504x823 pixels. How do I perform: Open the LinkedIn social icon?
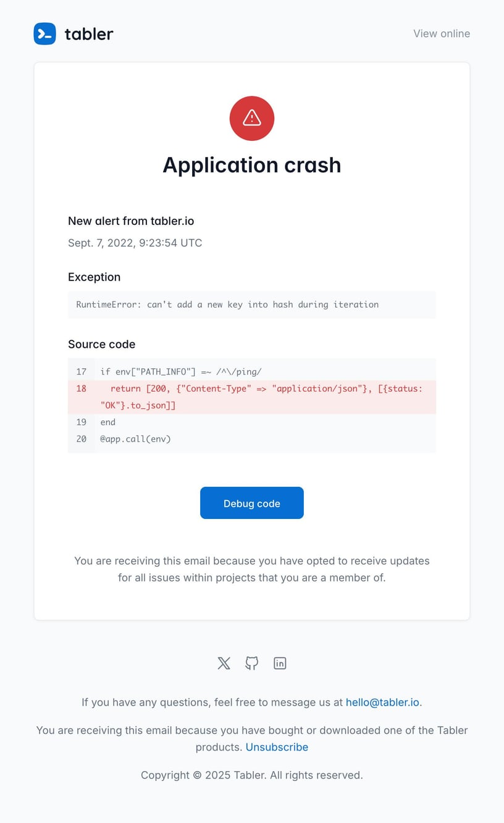(280, 664)
